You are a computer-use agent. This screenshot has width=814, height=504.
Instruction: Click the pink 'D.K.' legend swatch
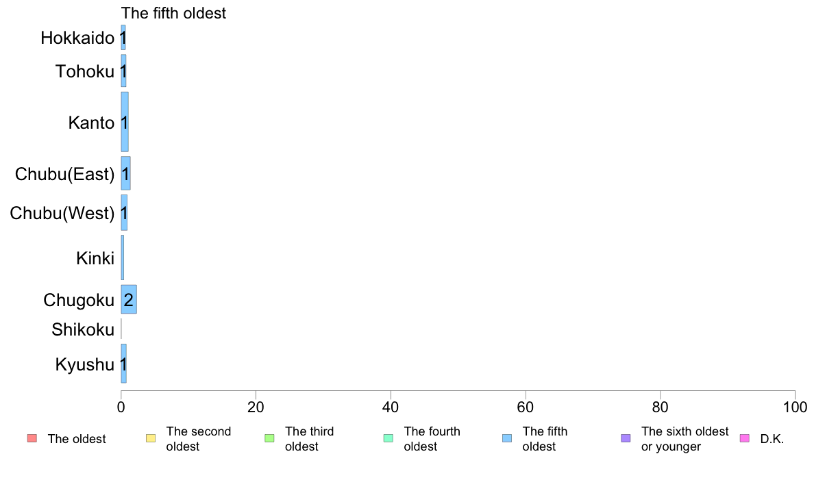click(x=745, y=438)
